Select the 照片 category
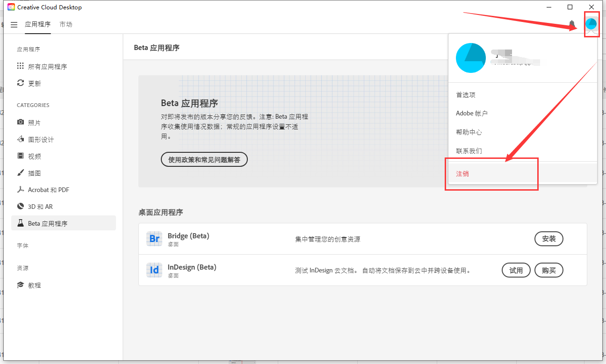Image resolution: width=606 pixels, height=364 pixels. [64, 122]
